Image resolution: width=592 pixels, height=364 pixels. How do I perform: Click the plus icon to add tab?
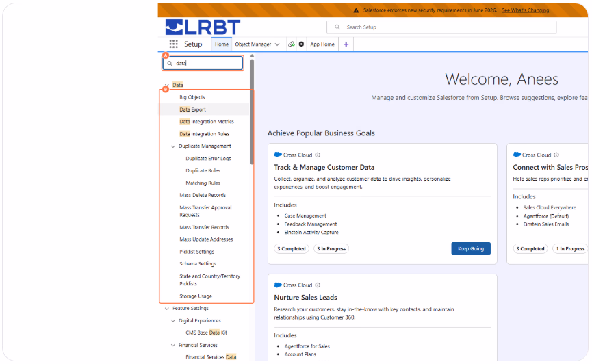(346, 44)
